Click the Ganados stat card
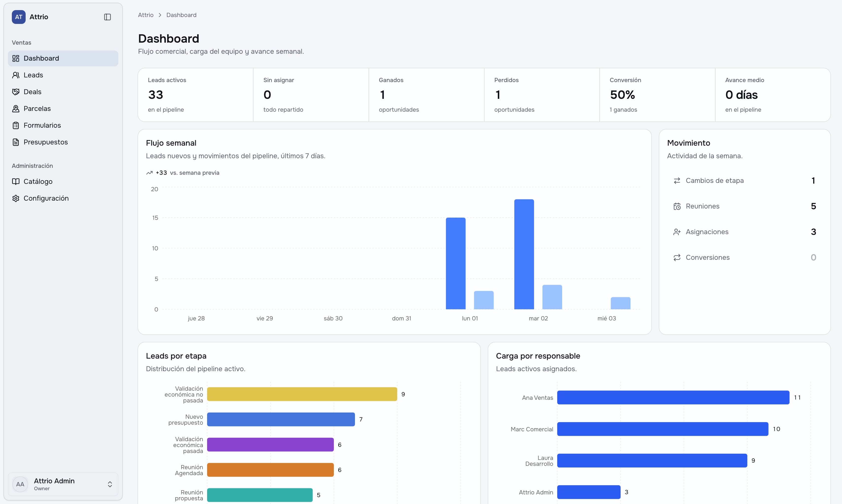 pyautogui.click(x=427, y=95)
